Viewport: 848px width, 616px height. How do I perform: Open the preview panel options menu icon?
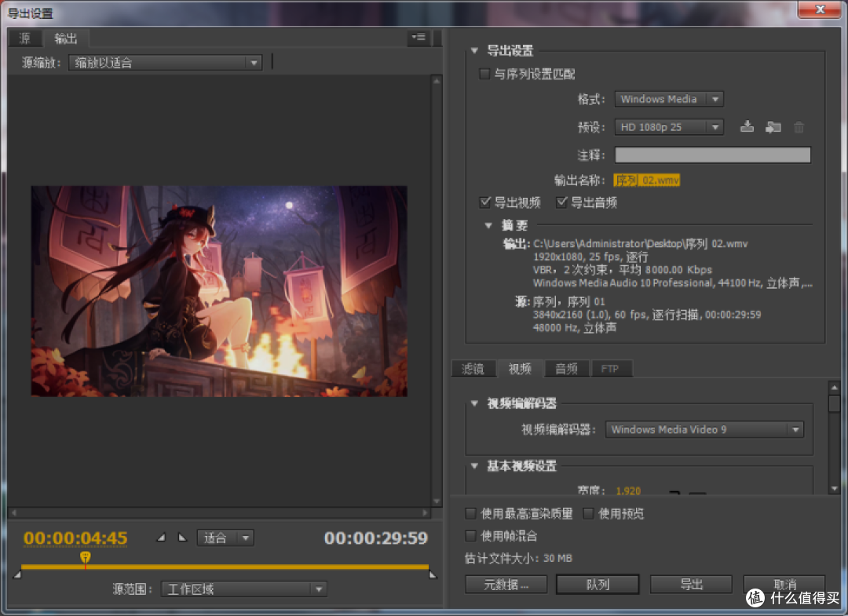pyautogui.click(x=419, y=38)
